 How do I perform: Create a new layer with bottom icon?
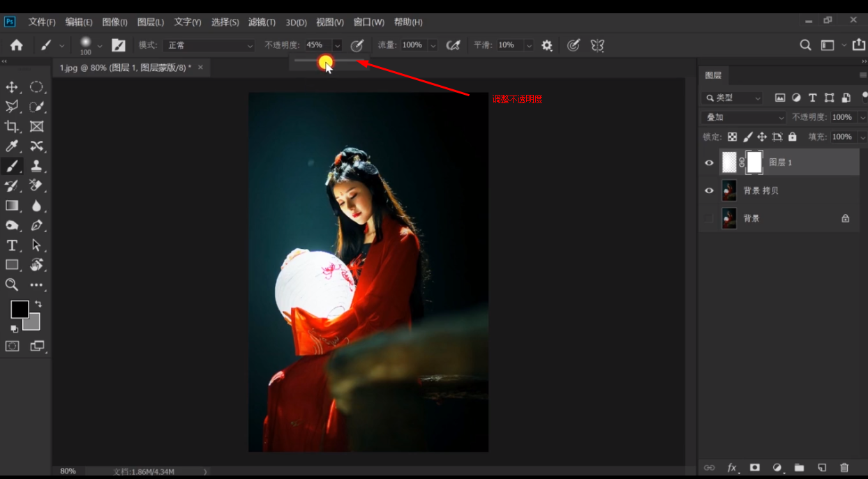click(x=822, y=467)
